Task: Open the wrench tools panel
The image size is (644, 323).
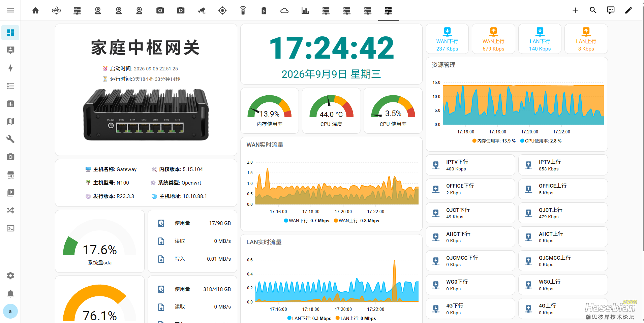Action: pyautogui.click(x=10, y=139)
